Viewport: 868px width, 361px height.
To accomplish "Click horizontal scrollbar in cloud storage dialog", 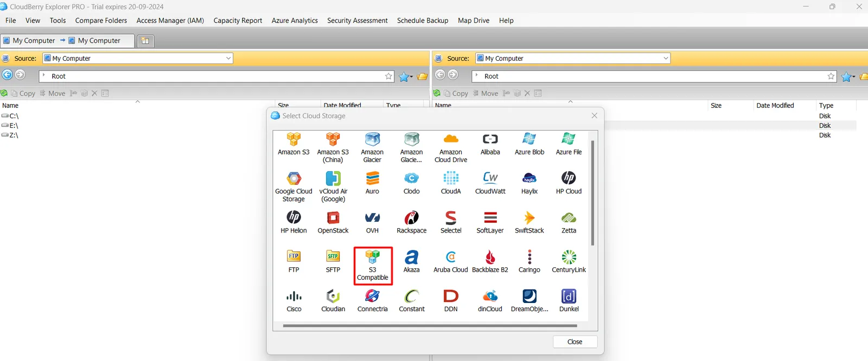I will (x=430, y=326).
